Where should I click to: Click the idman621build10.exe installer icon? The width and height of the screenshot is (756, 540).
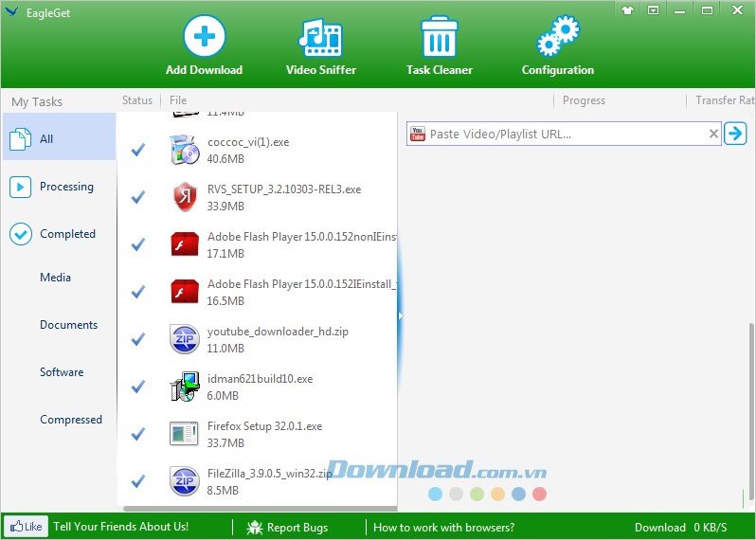click(x=183, y=387)
